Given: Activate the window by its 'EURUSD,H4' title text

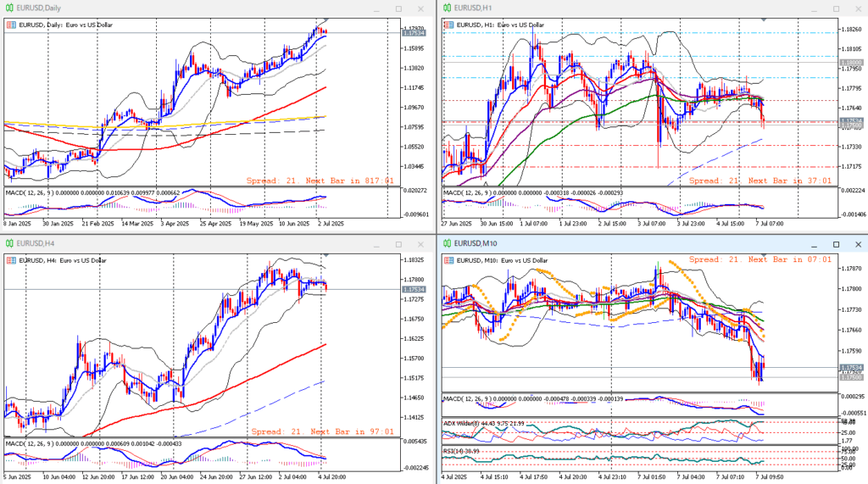Looking at the screenshot, I should [x=36, y=243].
